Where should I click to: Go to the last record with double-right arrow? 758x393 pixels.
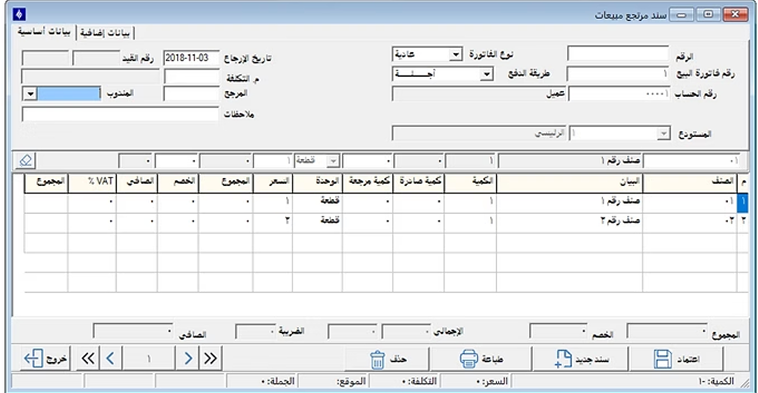pos(210,358)
